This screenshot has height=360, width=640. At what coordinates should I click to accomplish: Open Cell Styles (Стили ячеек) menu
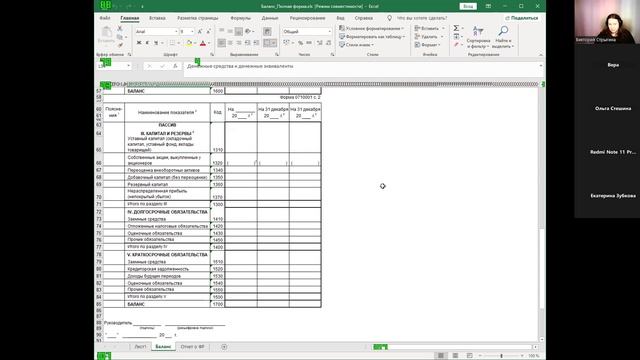pos(356,44)
